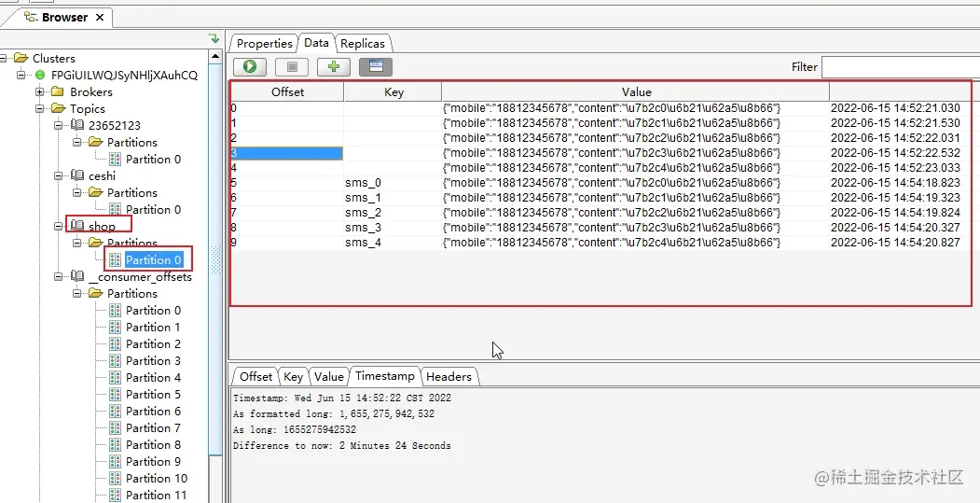Image resolution: width=980 pixels, height=503 pixels.
Task: Select the shop topic
Action: 102,227
